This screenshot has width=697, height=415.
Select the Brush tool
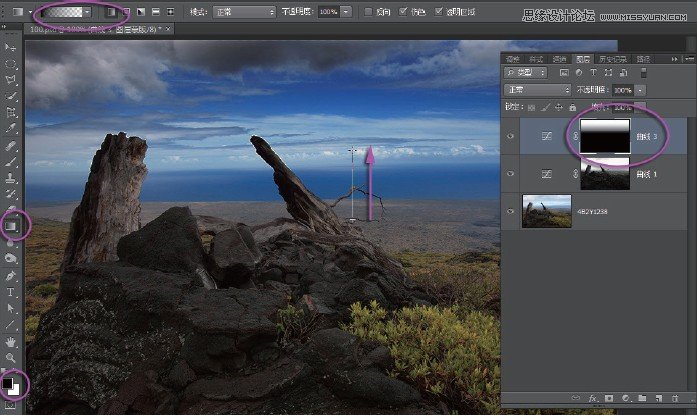pyautogui.click(x=10, y=162)
